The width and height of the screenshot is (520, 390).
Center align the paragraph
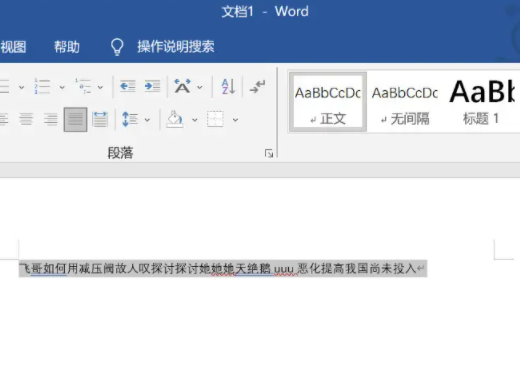click(x=26, y=119)
